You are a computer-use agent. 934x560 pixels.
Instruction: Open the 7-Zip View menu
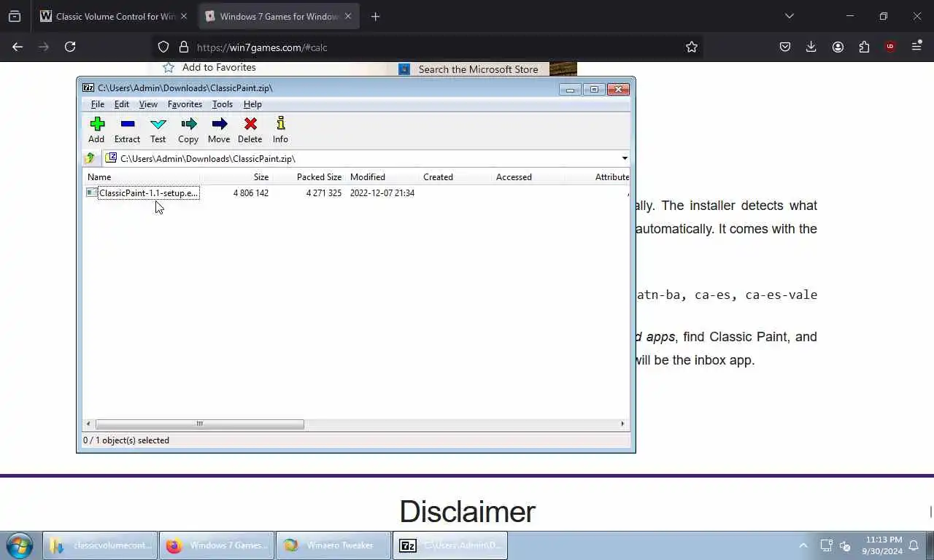point(148,104)
